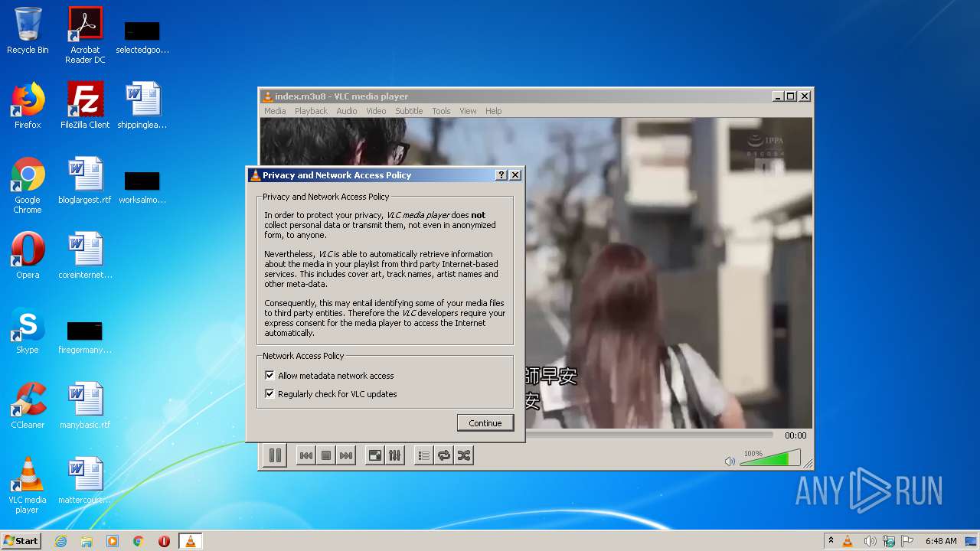
Task: Open the Video menu
Action: [376, 111]
